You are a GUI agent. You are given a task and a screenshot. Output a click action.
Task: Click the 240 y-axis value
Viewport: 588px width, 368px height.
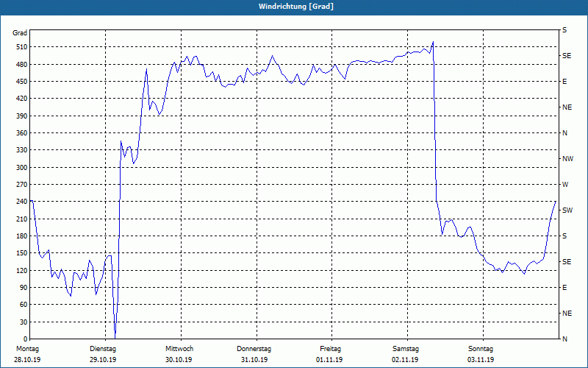click(x=22, y=202)
